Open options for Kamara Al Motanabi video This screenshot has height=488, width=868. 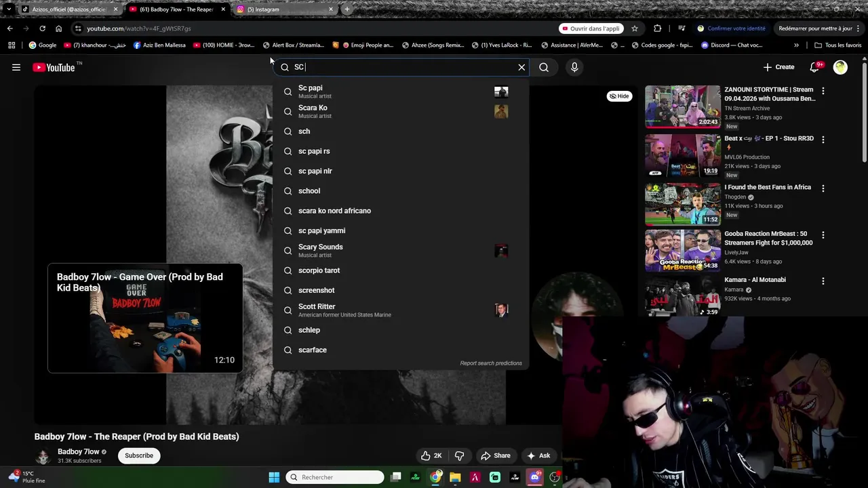point(823,281)
